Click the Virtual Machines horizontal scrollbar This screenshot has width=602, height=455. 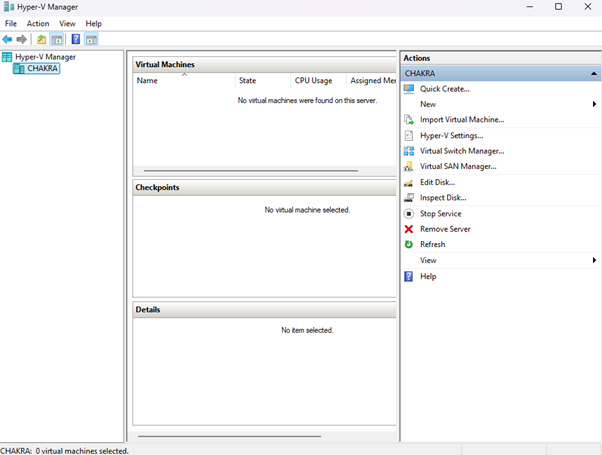[x=250, y=171]
